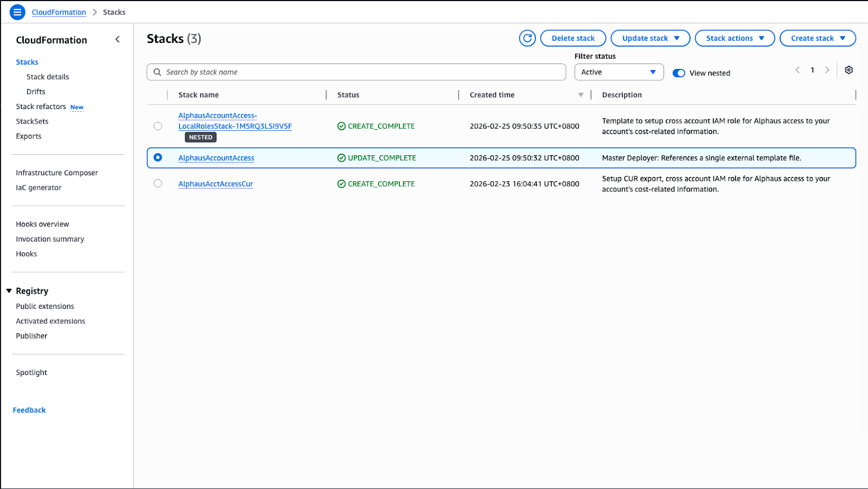This screenshot has height=489, width=868.
Task: Open the Feedback link
Action: click(x=29, y=410)
